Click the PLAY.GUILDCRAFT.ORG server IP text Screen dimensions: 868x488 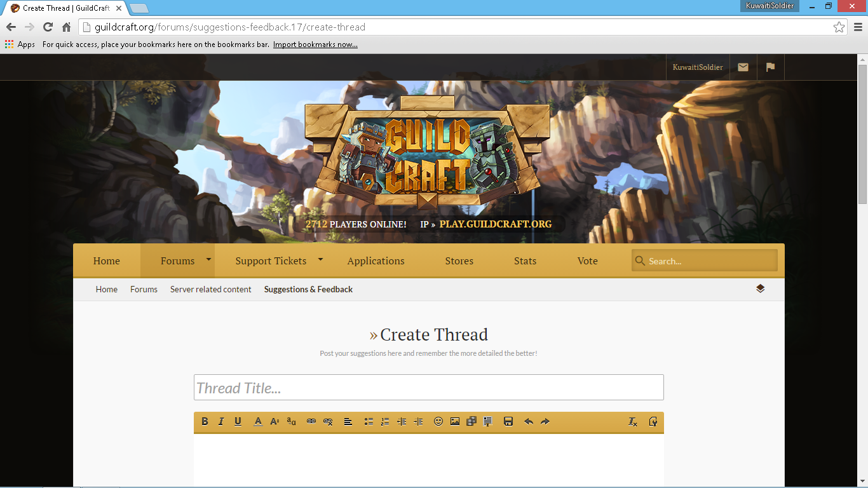tap(496, 224)
